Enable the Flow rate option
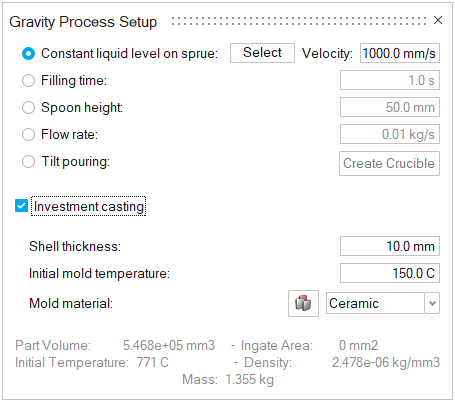 click(x=28, y=135)
